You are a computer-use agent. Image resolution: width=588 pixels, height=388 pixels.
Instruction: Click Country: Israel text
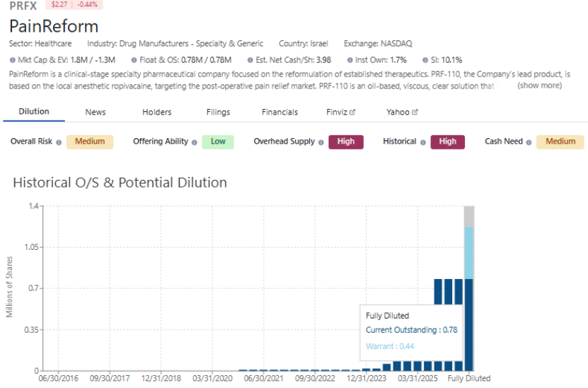[304, 43]
